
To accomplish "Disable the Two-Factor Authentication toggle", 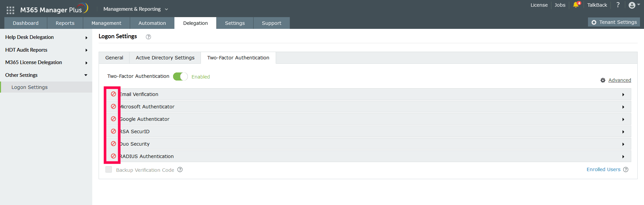I will click(x=180, y=76).
